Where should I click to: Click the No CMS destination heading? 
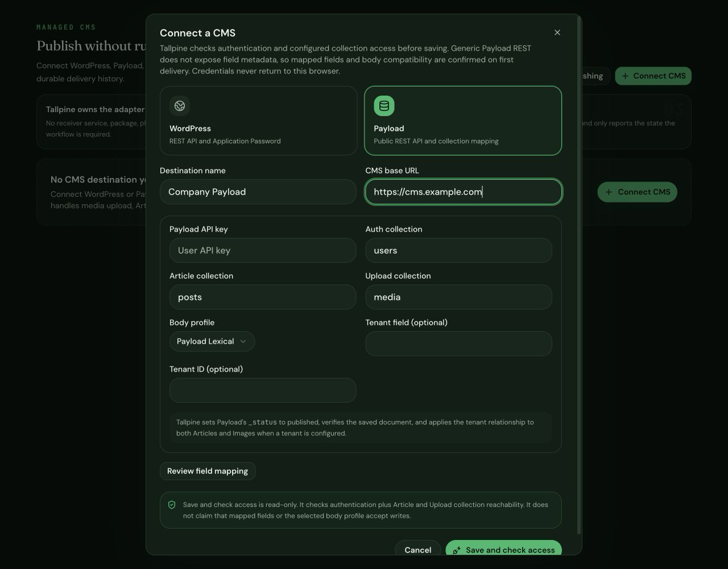98,179
